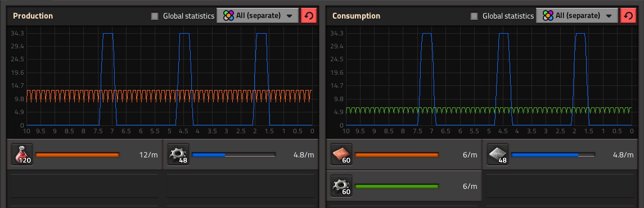Reset the Consumption statistics with red button

coord(628,16)
